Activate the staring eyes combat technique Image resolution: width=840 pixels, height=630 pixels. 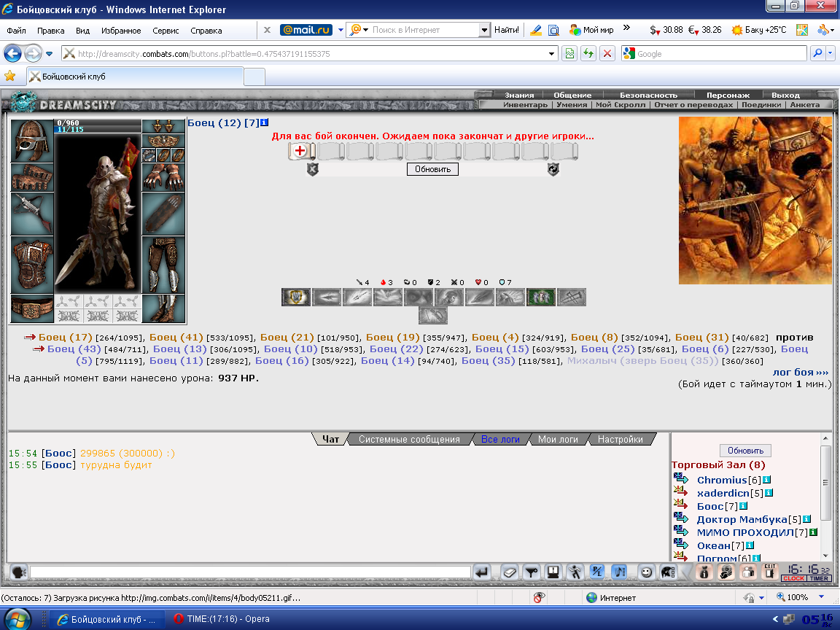click(x=418, y=297)
